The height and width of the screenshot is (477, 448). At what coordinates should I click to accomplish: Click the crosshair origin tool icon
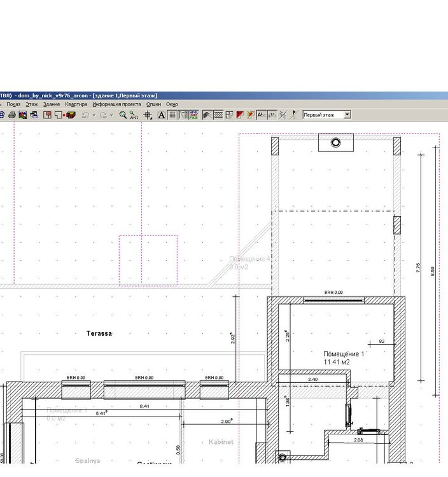pyautogui.click(x=148, y=115)
